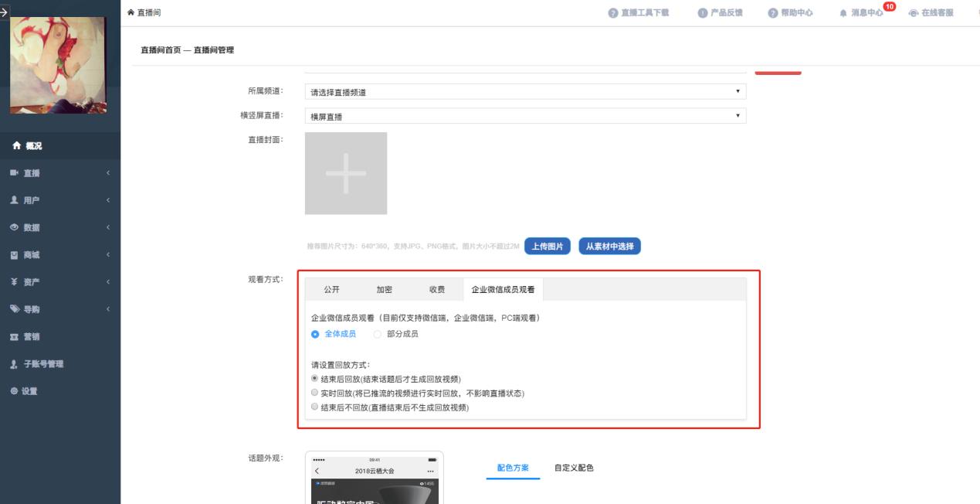The width and height of the screenshot is (980, 504).
Task: Click the 设置 gear icon in sidebar
Action: (x=15, y=391)
